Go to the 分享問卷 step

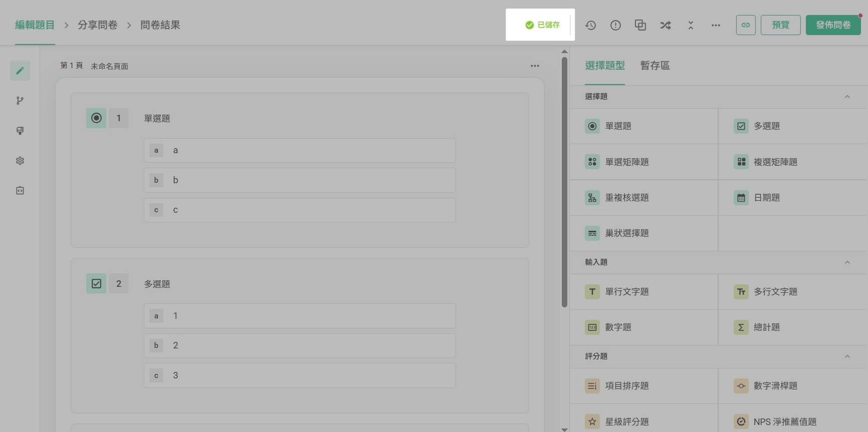coord(97,25)
